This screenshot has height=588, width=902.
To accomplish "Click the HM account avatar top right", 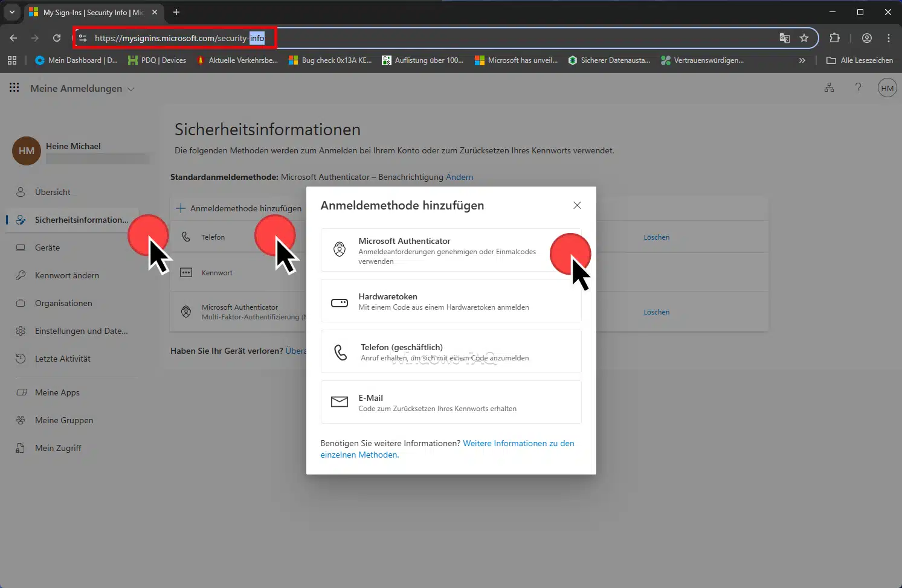I will 887,88.
